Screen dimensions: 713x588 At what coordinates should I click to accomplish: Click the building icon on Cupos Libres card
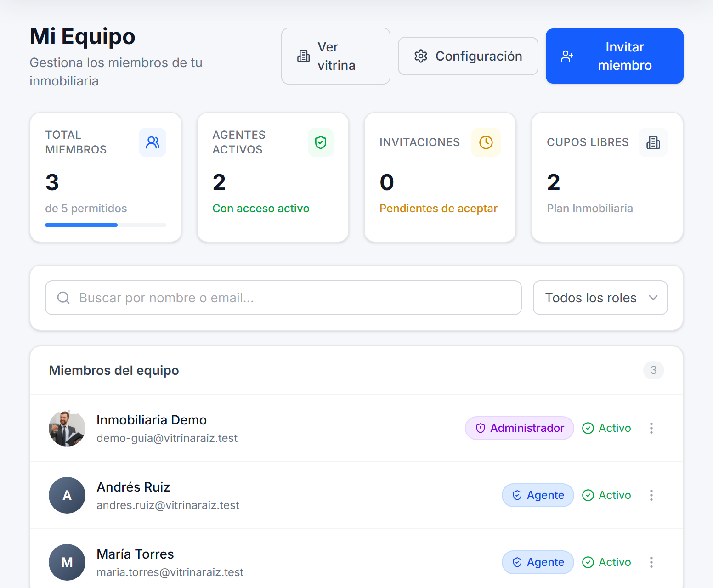point(653,142)
